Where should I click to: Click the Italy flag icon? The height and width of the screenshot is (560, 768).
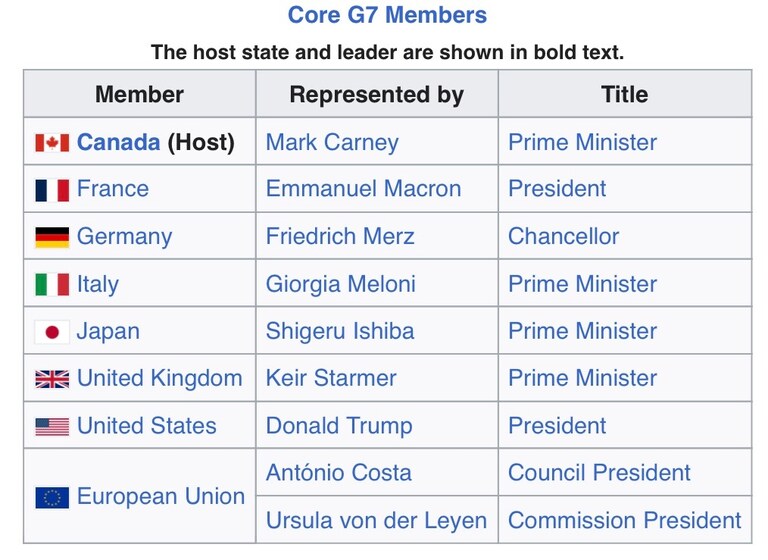coord(52,284)
